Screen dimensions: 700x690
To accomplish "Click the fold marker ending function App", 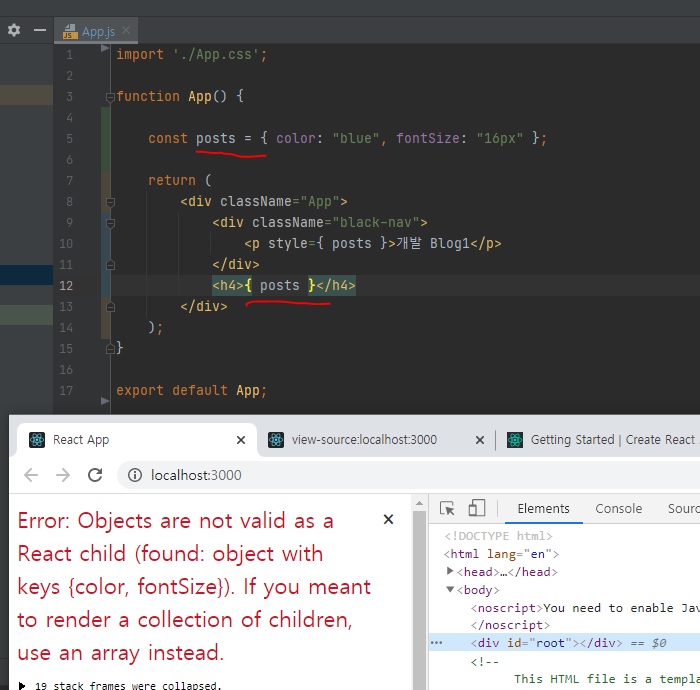I will 110,349.
